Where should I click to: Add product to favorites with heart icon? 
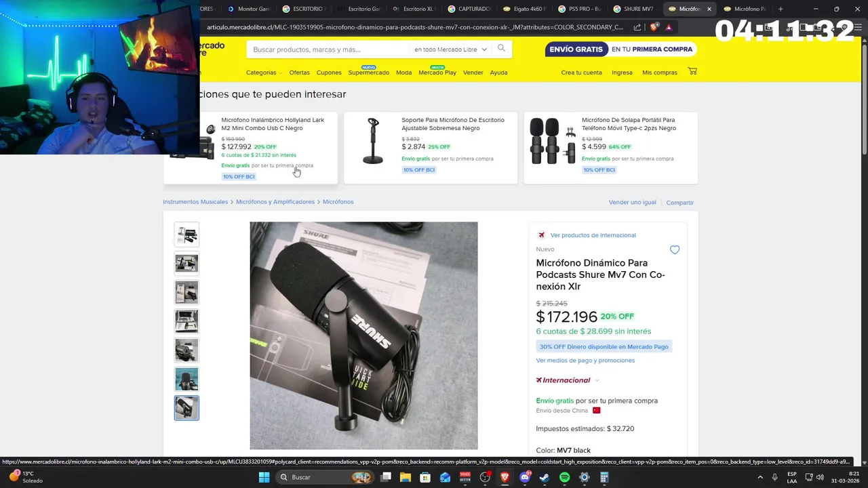(675, 250)
